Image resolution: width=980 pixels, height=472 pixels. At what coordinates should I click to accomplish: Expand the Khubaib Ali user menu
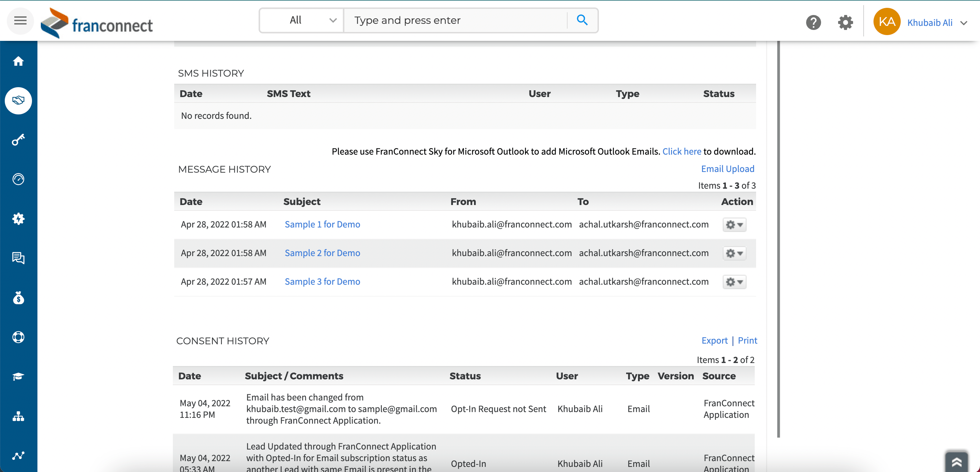point(964,23)
